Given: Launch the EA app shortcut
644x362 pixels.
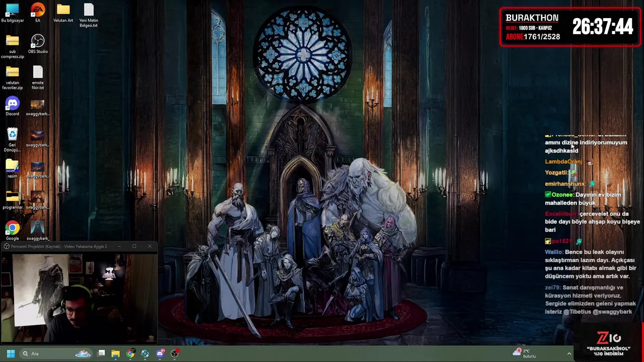Looking at the screenshot, I should [38, 13].
